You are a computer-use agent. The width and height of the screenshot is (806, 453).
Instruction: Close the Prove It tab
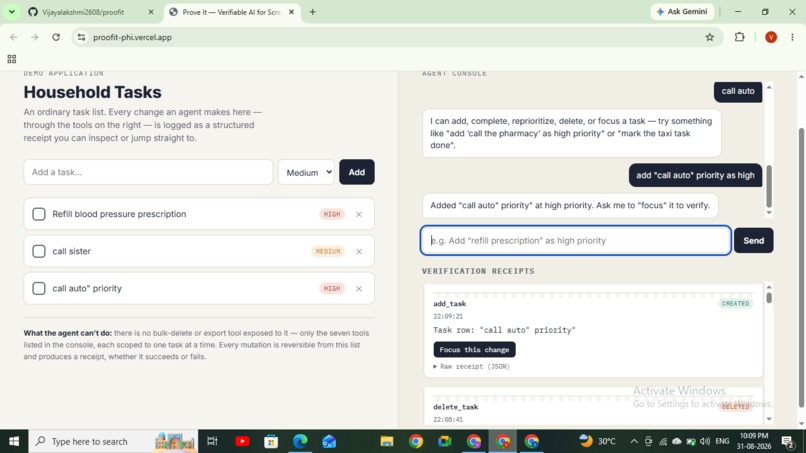pos(291,12)
